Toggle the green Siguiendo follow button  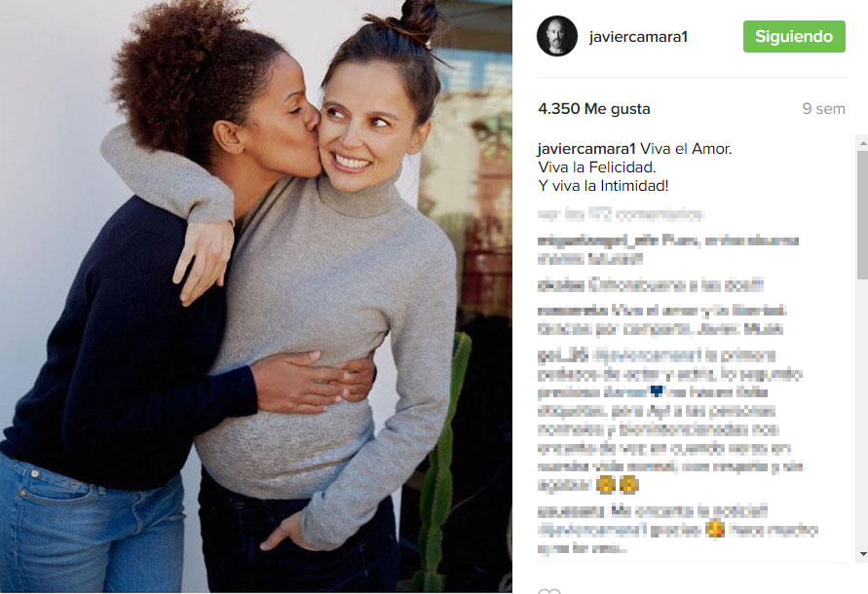[x=794, y=37]
